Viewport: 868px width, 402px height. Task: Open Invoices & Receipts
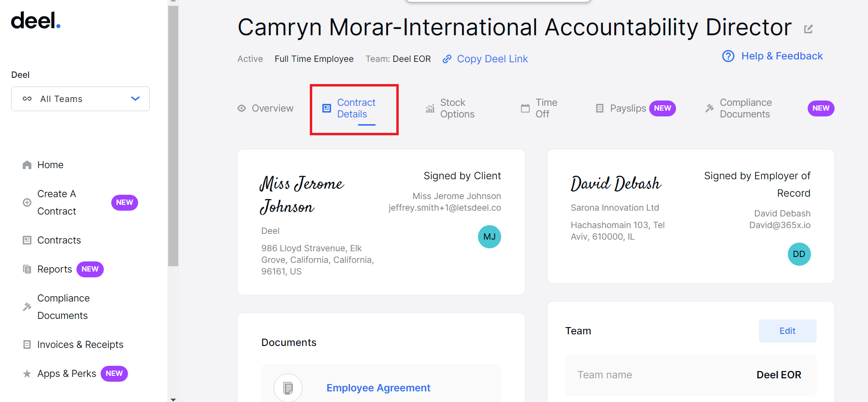click(x=80, y=345)
